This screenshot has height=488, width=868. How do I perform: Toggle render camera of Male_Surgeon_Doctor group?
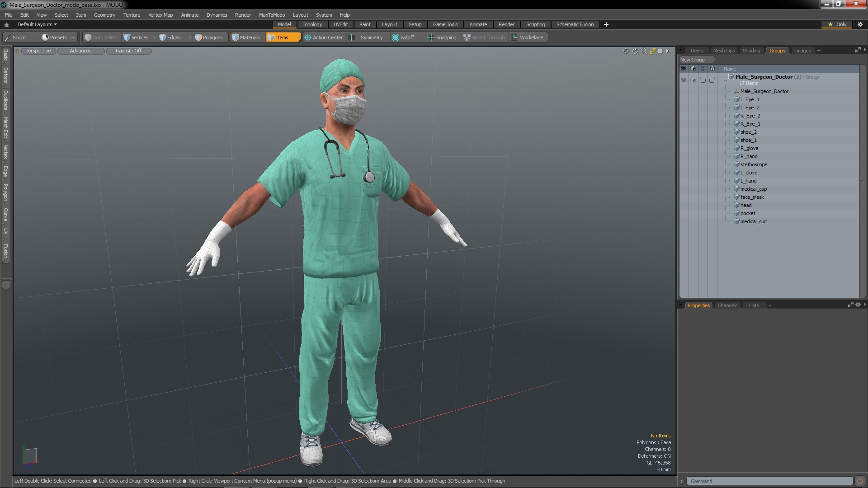(693, 80)
